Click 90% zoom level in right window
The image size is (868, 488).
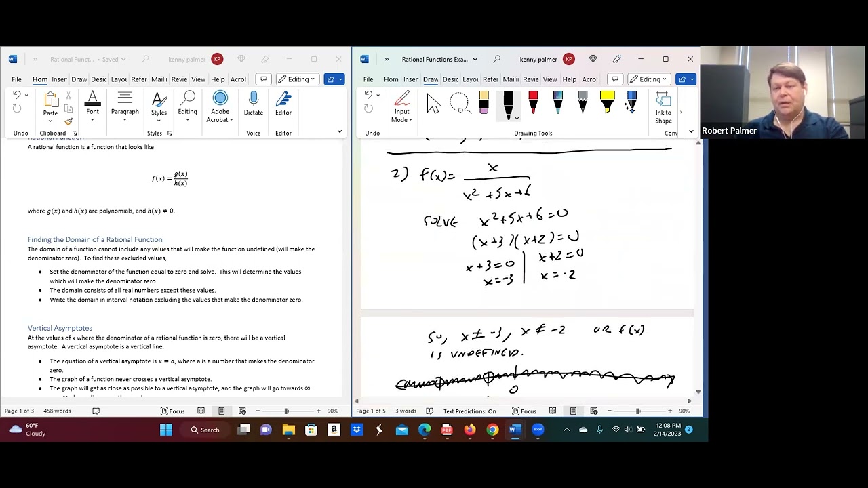pyautogui.click(x=684, y=411)
